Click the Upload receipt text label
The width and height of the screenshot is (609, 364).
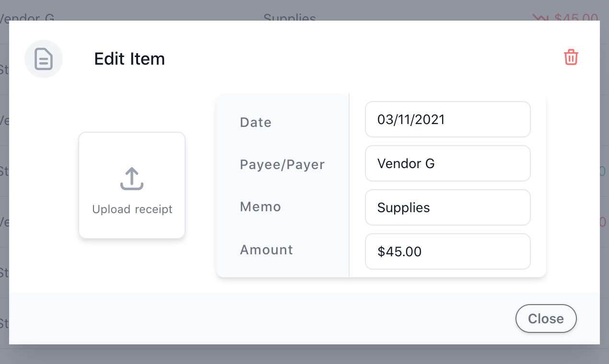pos(132,209)
